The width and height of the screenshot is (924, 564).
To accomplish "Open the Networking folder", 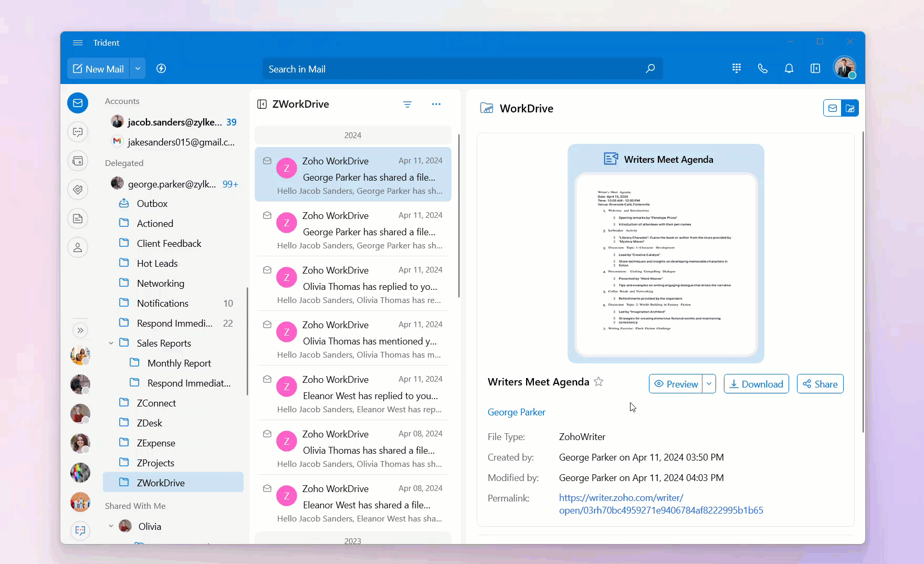I will [x=173, y=283].
